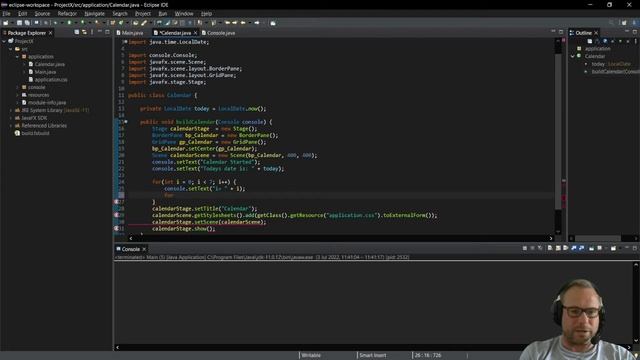Open Package Explorer view menu dots

pyautogui.click(x=92, y=32)
